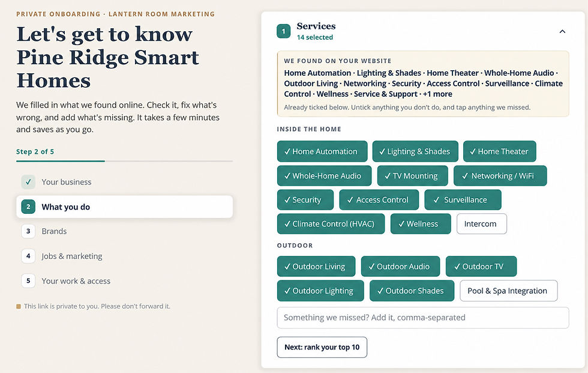Click the +1 more text in website summary
This screenshot has width=588, height=373.
point(437,94)
